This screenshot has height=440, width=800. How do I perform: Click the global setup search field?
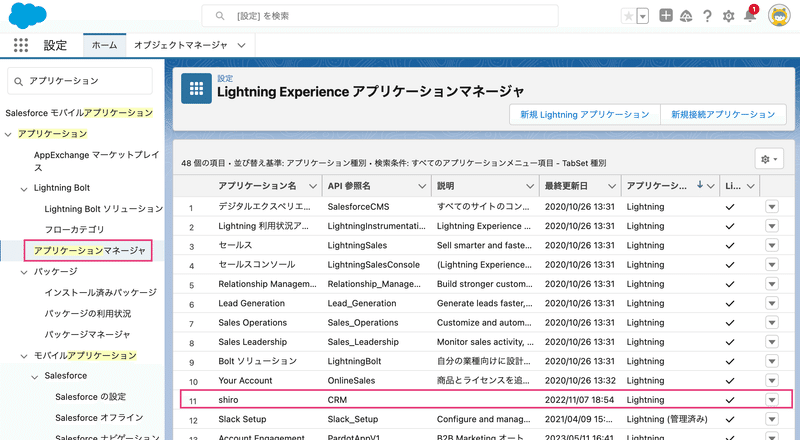(x=380, y=16)
